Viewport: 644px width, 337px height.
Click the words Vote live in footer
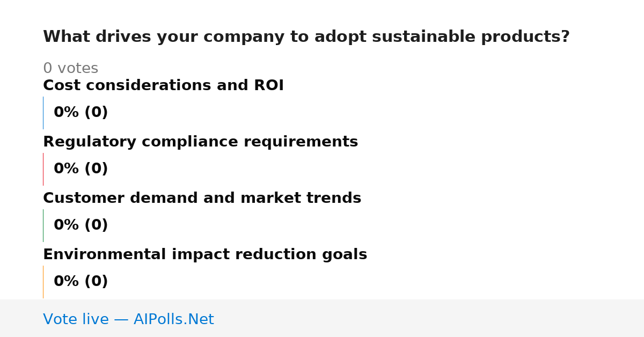[76, 319]
